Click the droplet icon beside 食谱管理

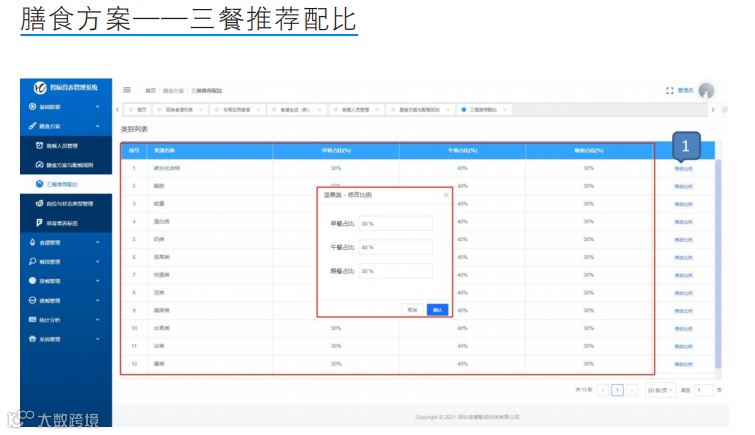tap(32, 242)
